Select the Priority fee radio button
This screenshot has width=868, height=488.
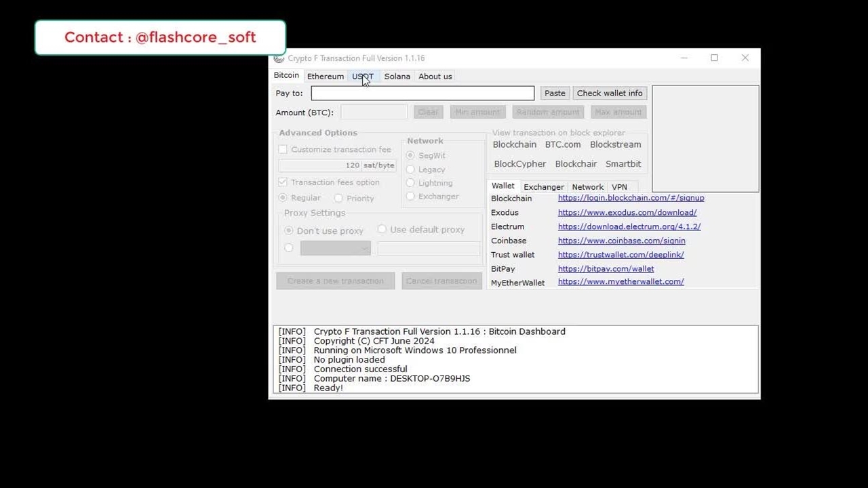pyautogui.click(x=338, y=199)
